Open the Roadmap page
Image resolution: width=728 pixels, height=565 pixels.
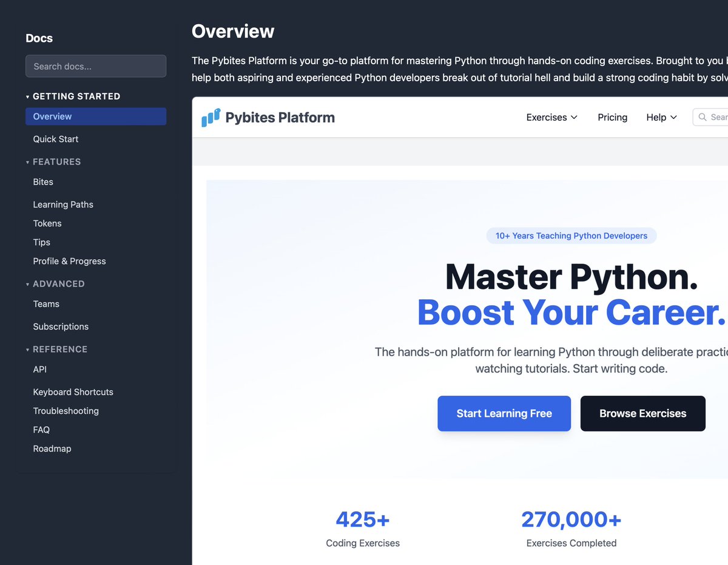pos(52,448)
